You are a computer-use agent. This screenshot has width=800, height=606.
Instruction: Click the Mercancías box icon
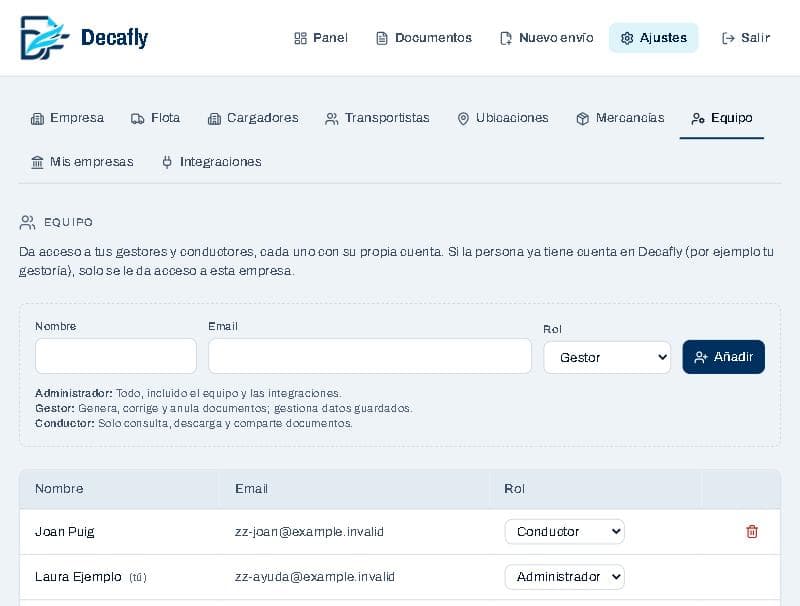583,119
